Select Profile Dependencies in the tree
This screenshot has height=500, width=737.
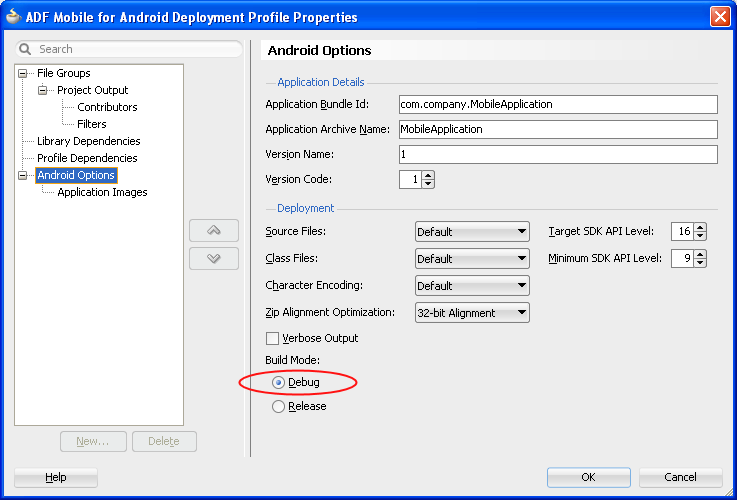click(x=87, y=158)
